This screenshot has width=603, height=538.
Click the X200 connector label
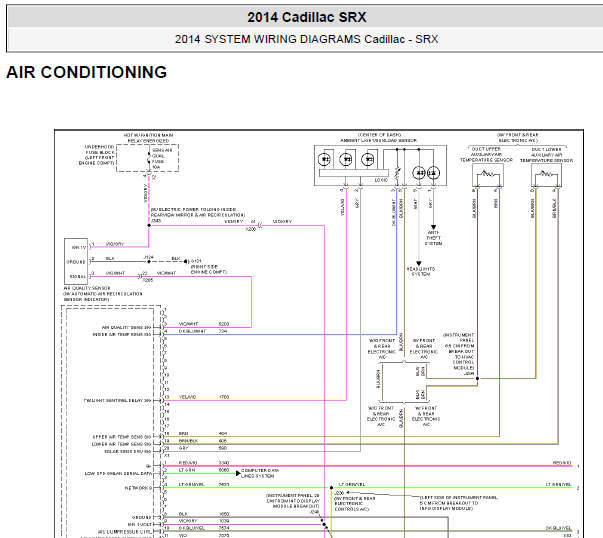click(x=250, y=229)
